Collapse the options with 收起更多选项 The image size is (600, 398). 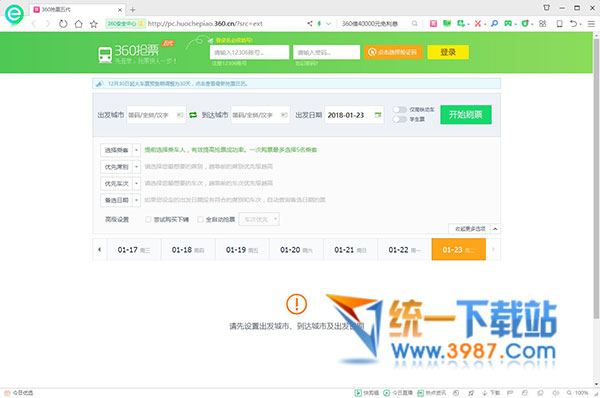474,229
